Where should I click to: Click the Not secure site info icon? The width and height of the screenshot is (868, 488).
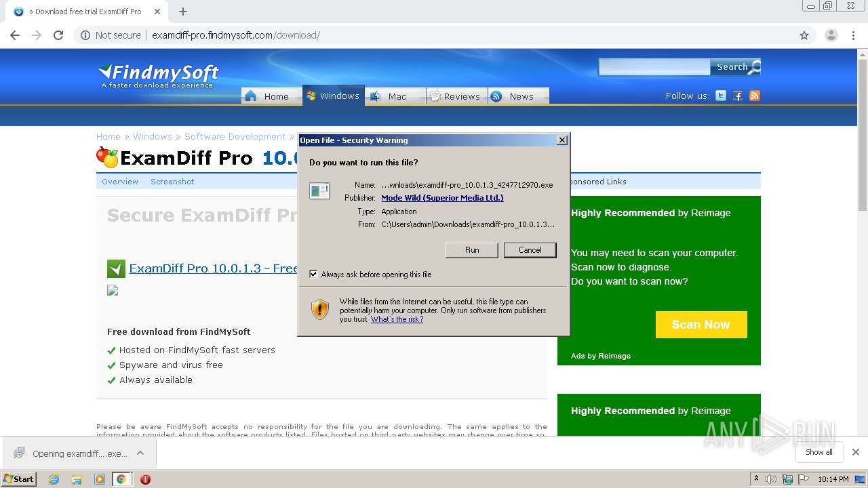coord(85,35)
